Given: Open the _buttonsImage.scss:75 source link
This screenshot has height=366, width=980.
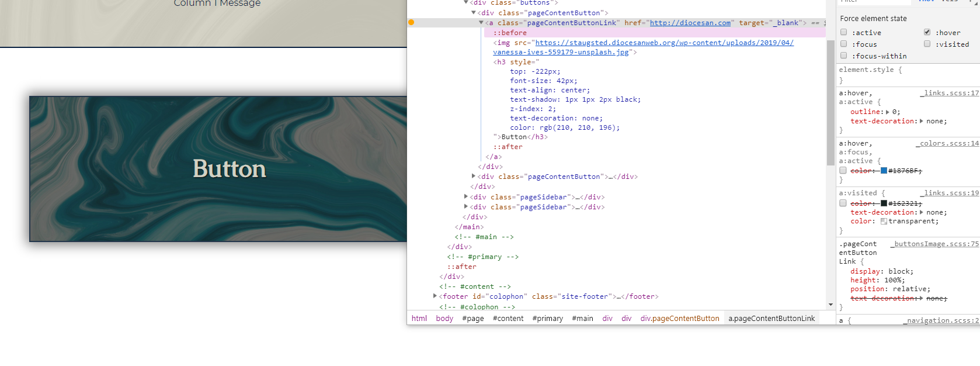Looking at the screenshot, I should 934,244.
